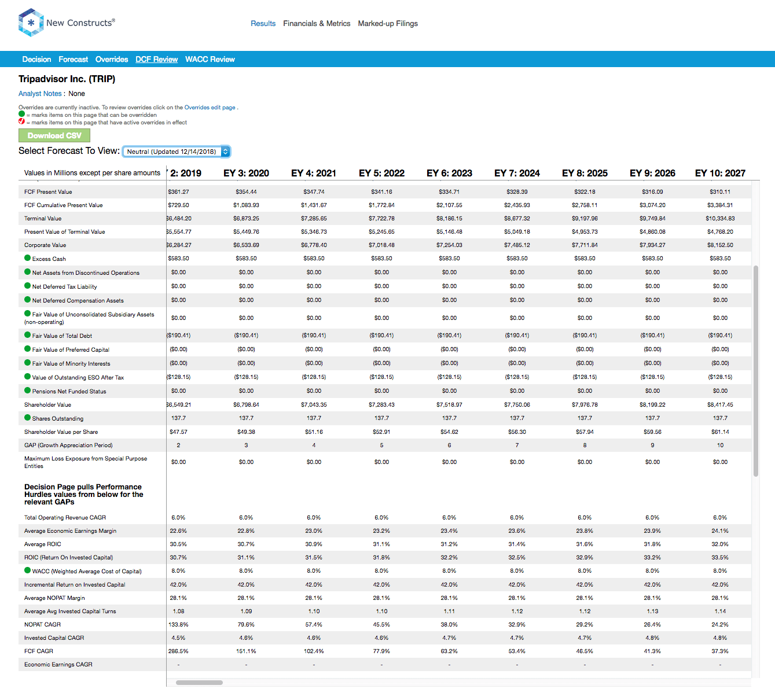Screen dimensions: 775x700
Task: Go to the Decision page
Action: tap(36, 60)
